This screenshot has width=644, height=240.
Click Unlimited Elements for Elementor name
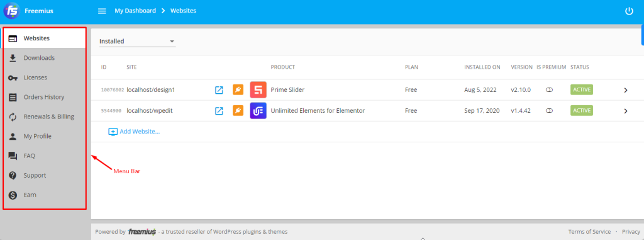[x=318, y=111]
